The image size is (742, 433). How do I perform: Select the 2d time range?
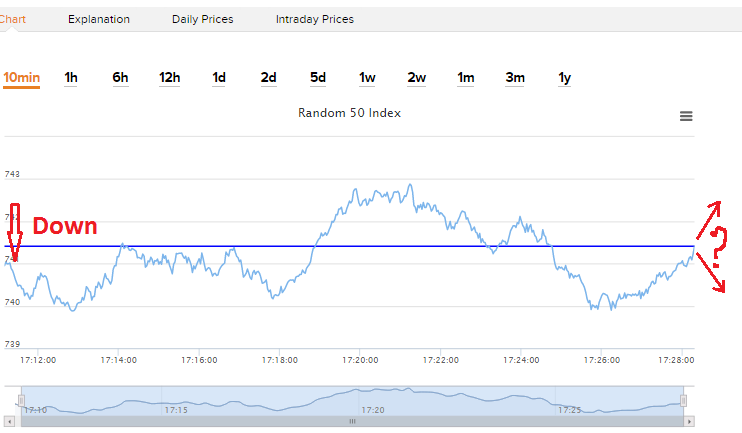[268, 77]
